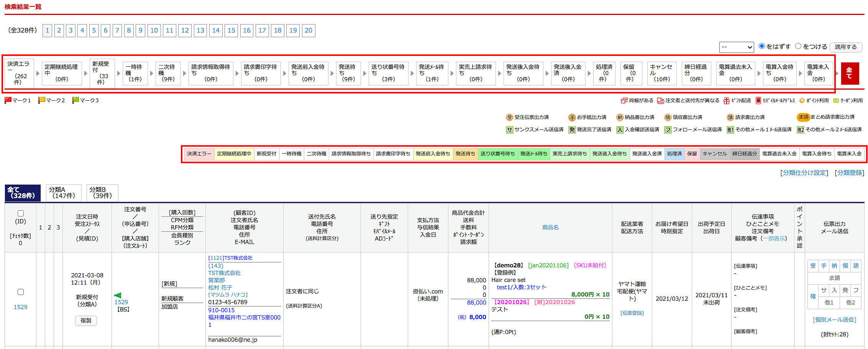This screenshot has height=349, width=868.
Task: Tick the select-all checkbox in table header
Action: (21, 213)
